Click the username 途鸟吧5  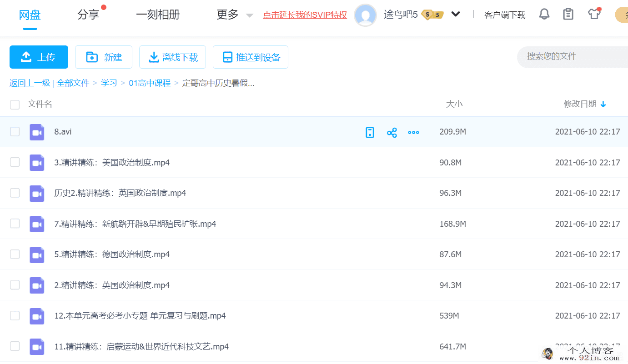[401, 15]
